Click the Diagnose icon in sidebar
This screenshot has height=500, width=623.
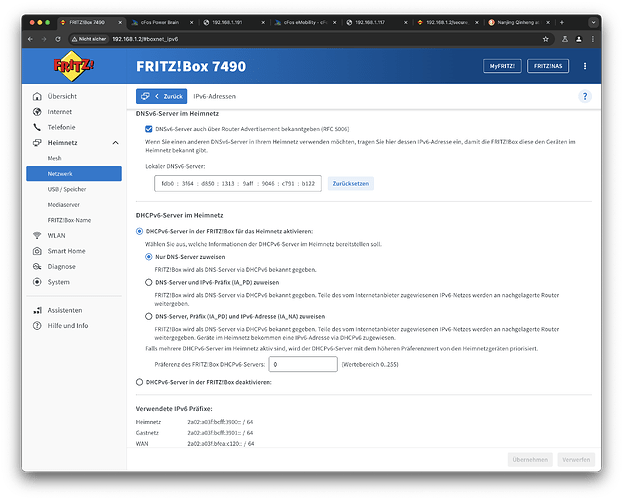37,266
